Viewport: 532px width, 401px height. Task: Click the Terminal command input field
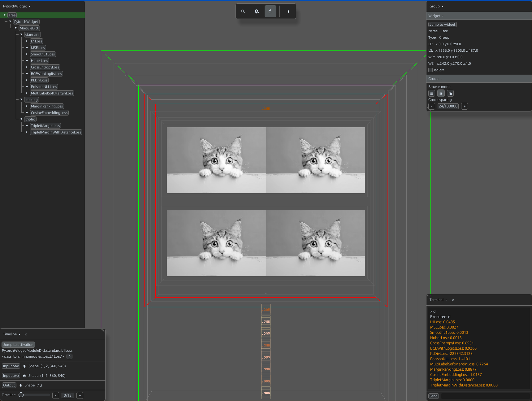485,396
